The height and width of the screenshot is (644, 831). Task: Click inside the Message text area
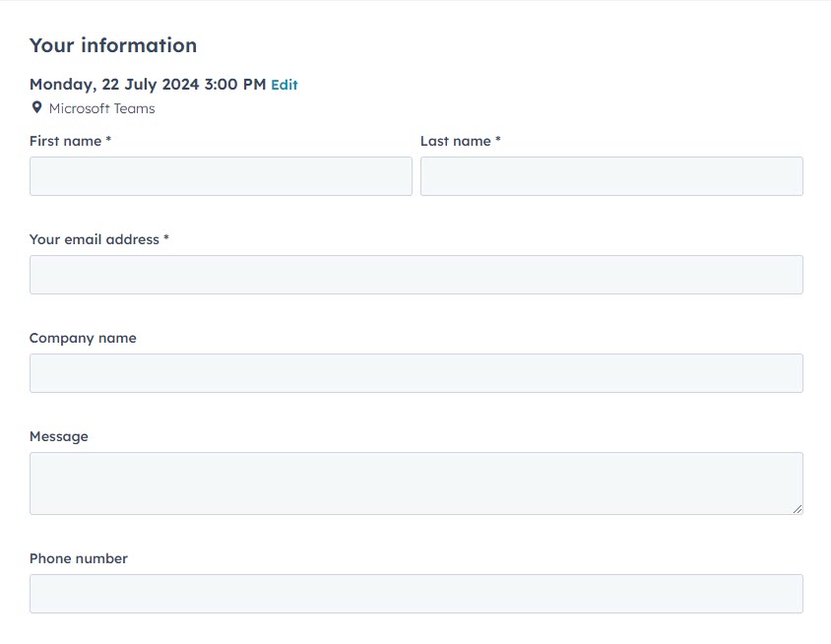(x=415, y=483)
